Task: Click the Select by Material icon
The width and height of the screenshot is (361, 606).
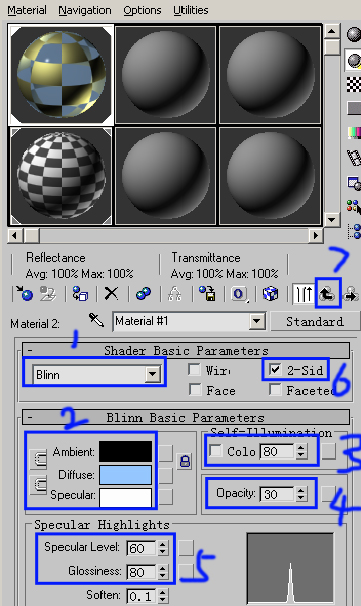Action: click(x=354, y=206)
